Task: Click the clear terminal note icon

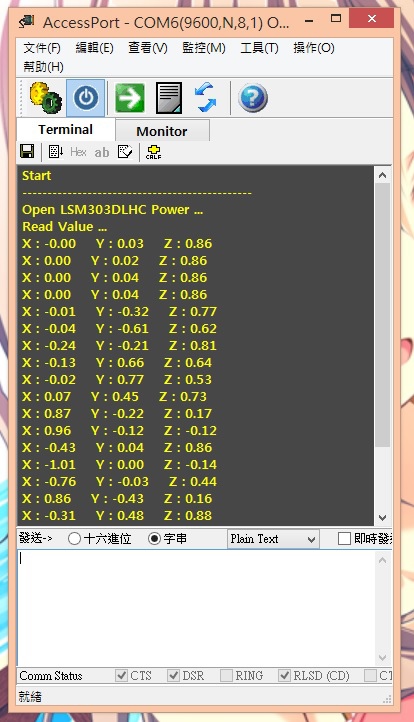Action: (x=125, y=151)
